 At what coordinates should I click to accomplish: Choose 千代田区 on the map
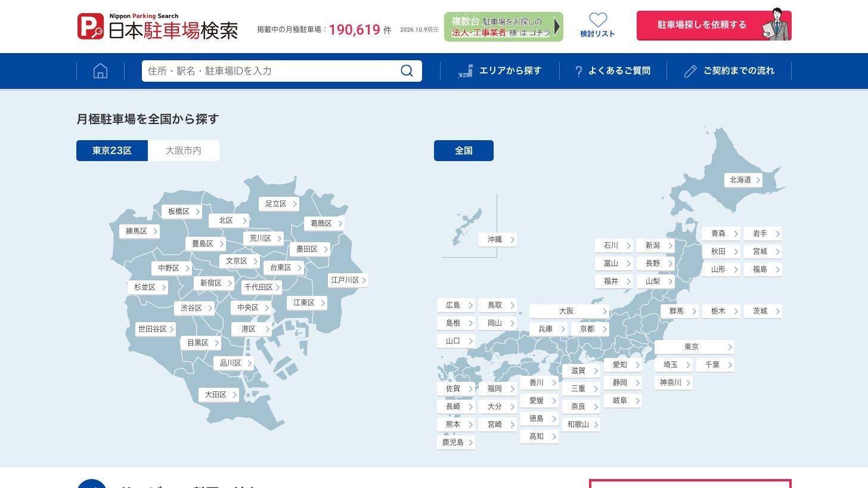[261, 287]
